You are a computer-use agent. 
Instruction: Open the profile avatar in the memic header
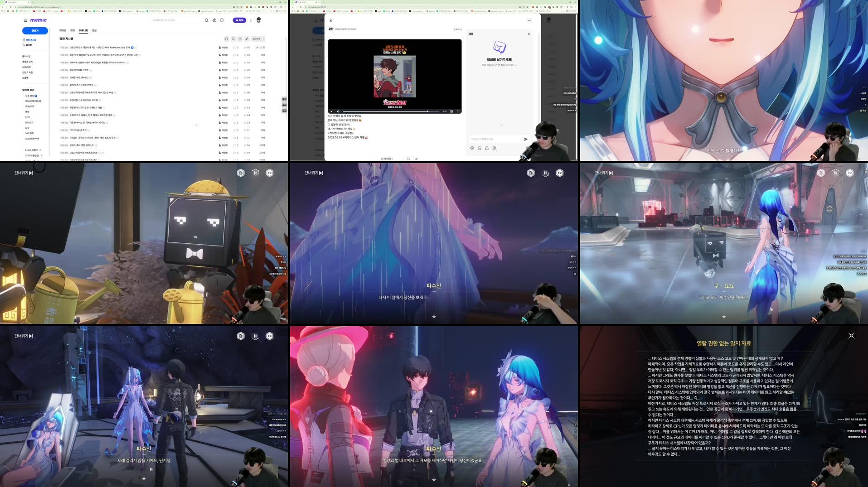(259, 20)
